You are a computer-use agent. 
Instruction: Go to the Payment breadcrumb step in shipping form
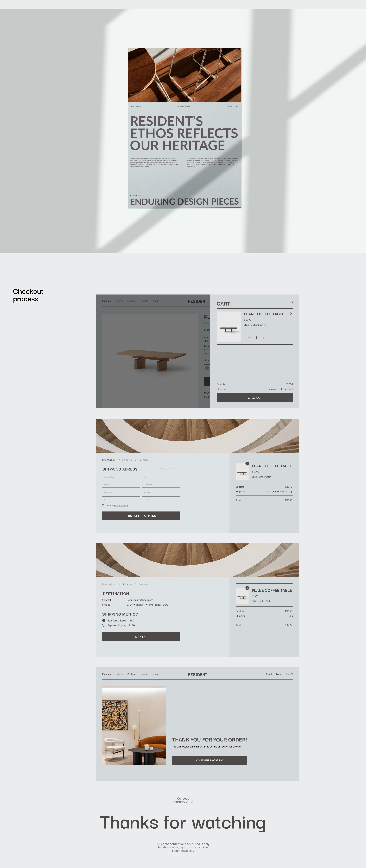[x=144, y=460]
